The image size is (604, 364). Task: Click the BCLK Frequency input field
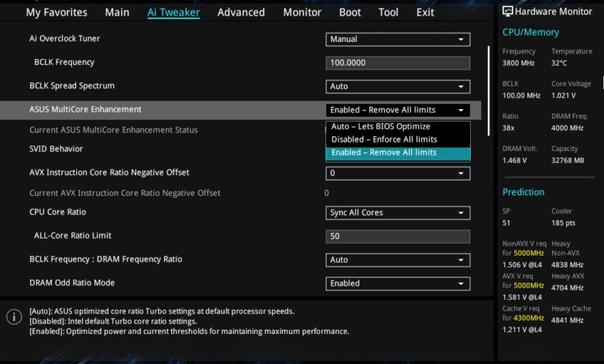click(398, 63)
